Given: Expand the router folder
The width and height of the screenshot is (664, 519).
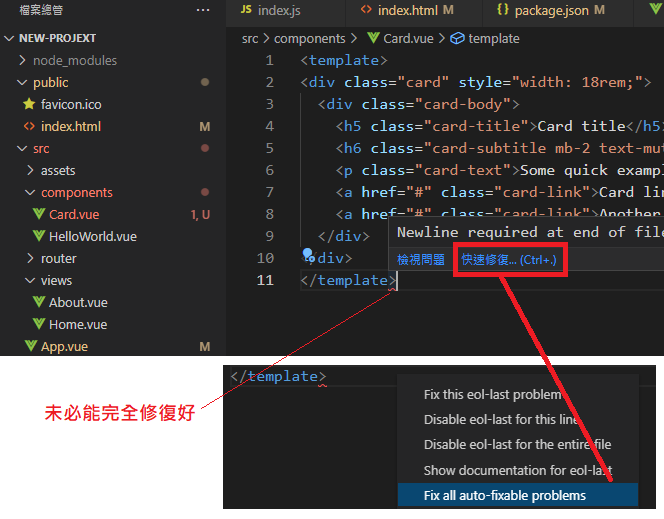Looking at the screenshot, I should (x=30, y=258).
